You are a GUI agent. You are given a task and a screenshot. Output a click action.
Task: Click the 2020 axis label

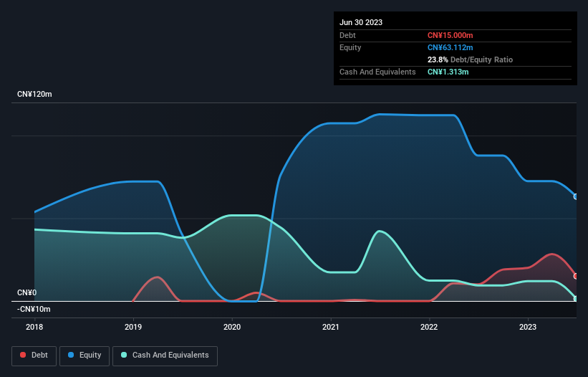coord(232,327)
